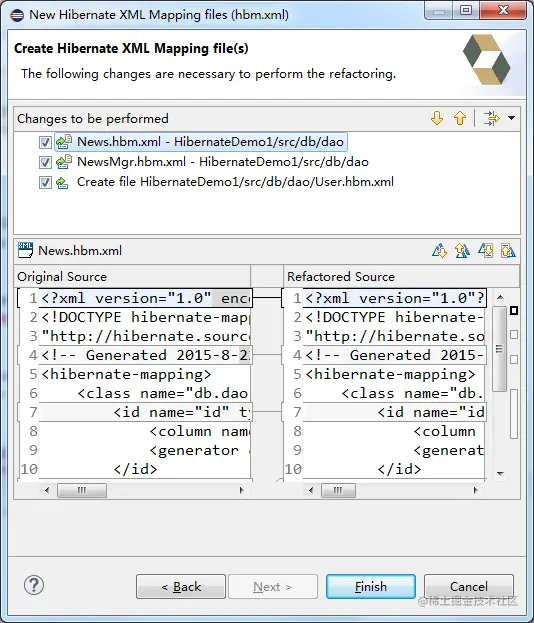Click the Back button
534x623 pixels.
point(181,586)
